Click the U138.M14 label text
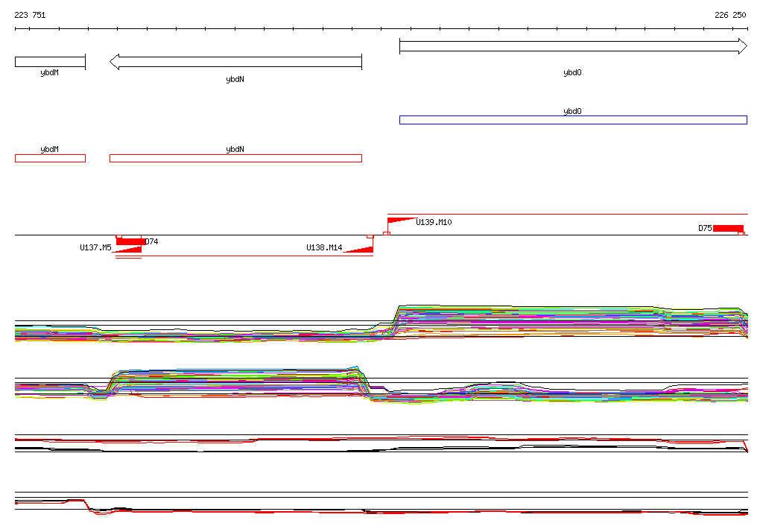 324,247
